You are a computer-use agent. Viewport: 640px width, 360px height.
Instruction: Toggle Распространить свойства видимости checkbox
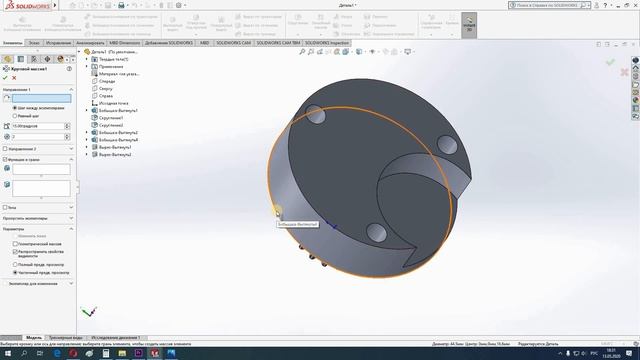(x=15, y=252)
